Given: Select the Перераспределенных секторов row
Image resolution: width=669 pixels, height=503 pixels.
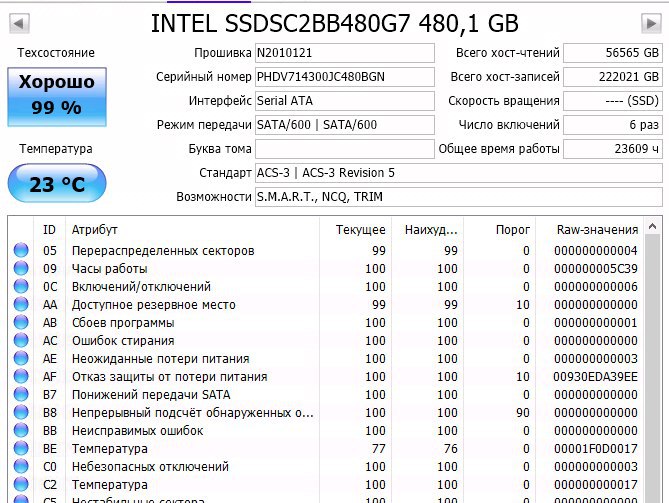Looking at the screenshot, I should (326, 250).
